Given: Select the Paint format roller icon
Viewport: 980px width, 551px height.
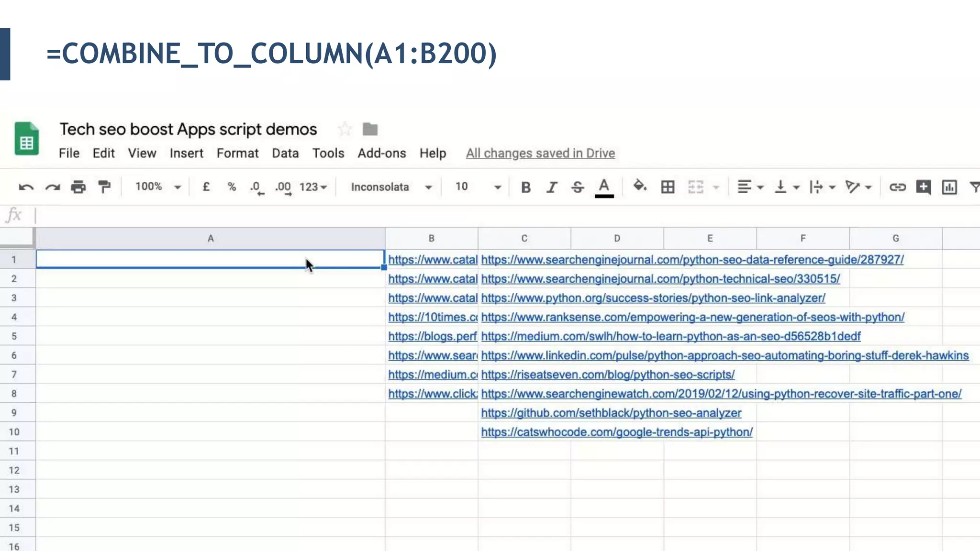Looking at the screenshot, I should [104, 187].
